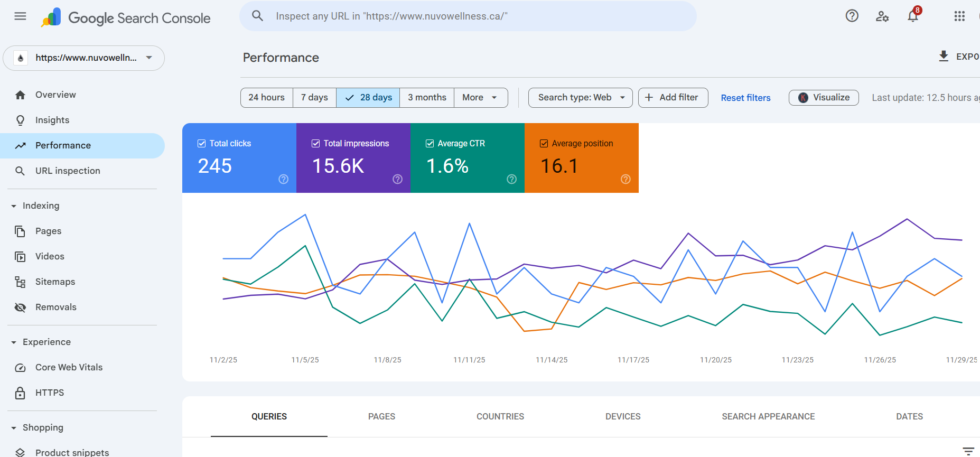Disable the Average CTR checkbox
This screenshot has width=980, height=457.
[430, 144]
